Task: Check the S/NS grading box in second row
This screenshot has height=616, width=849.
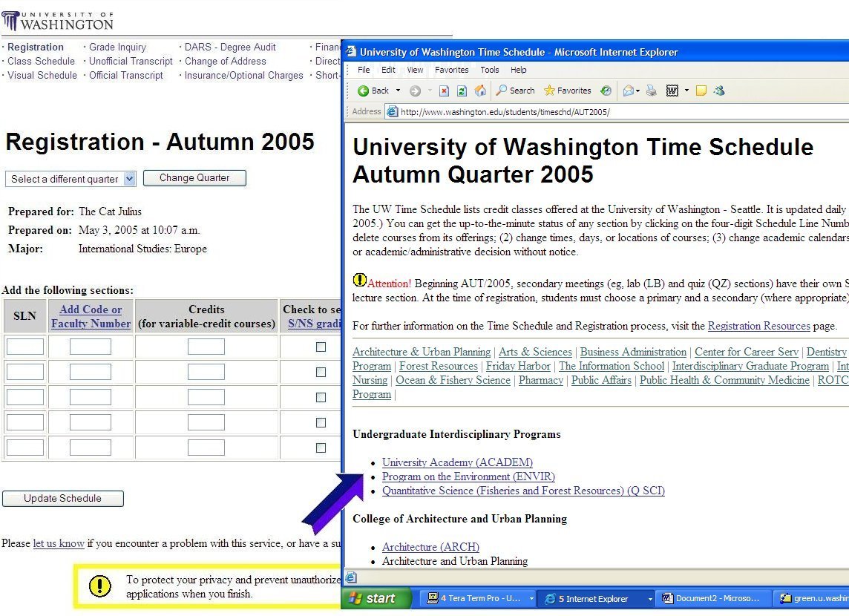Action: [321, 372]
